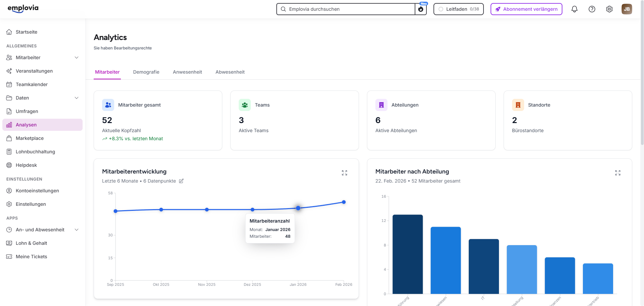The width and height of the screenshot is (644, 306).
Task: Click the Sep 2025 data point
Action: [x=116, y=211]
